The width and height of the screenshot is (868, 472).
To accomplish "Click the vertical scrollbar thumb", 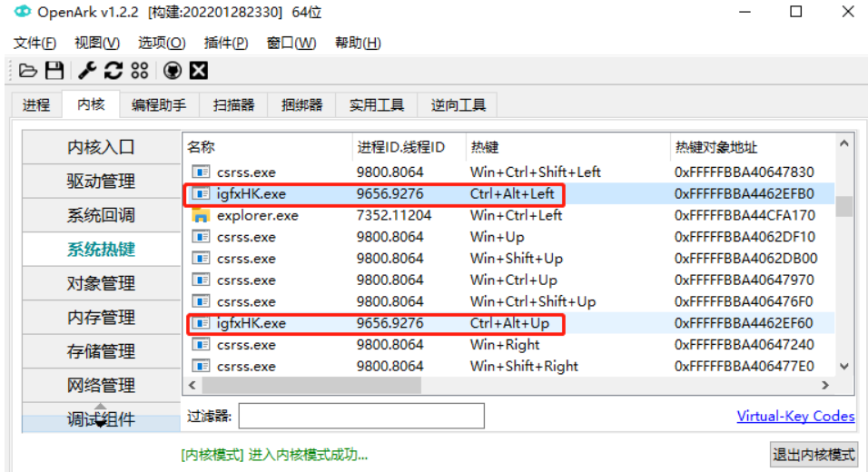I will [844, 206].
